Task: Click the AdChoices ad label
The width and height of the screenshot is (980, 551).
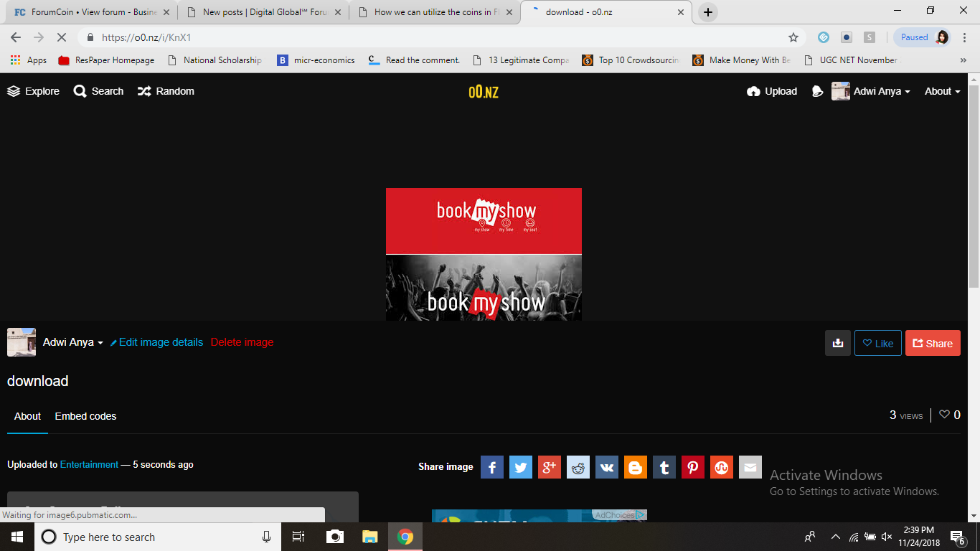Action: pyautogui.click(x=620, y=514)
